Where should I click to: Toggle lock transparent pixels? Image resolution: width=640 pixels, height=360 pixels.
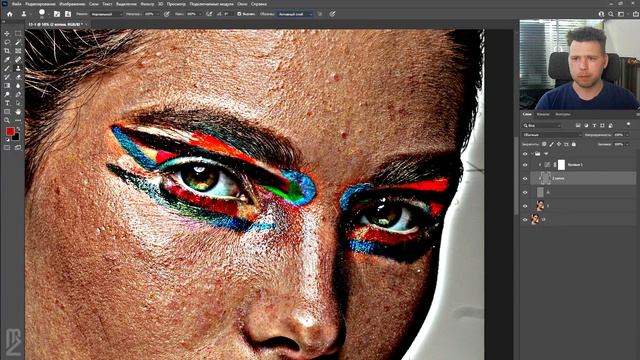tap(544, 144)
